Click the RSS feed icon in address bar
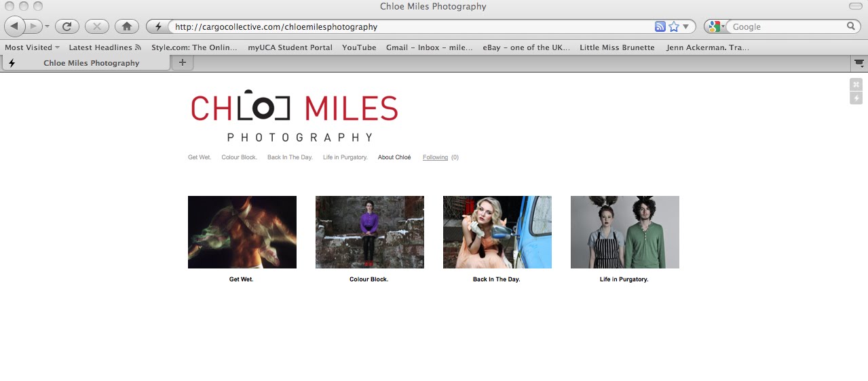868x381 pixels. tap(660, 26)
